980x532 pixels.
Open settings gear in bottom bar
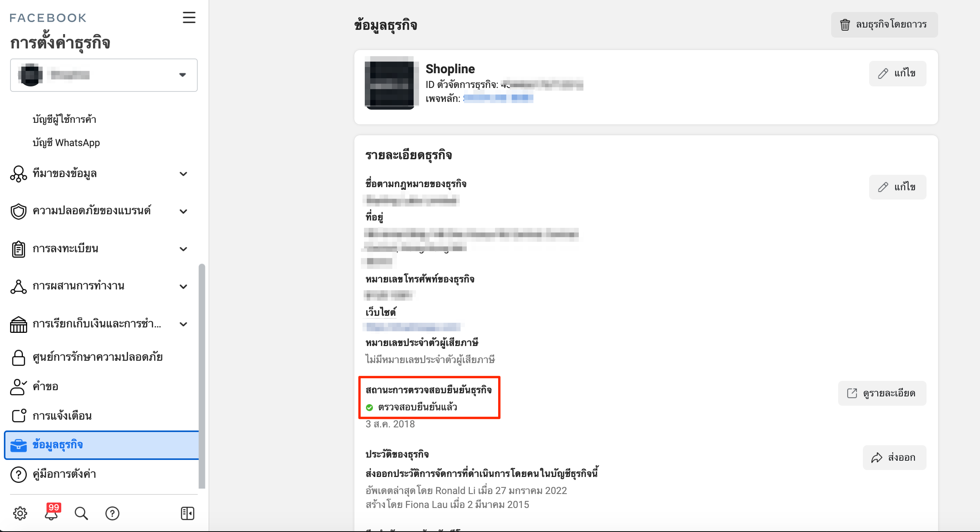point(20,513)
